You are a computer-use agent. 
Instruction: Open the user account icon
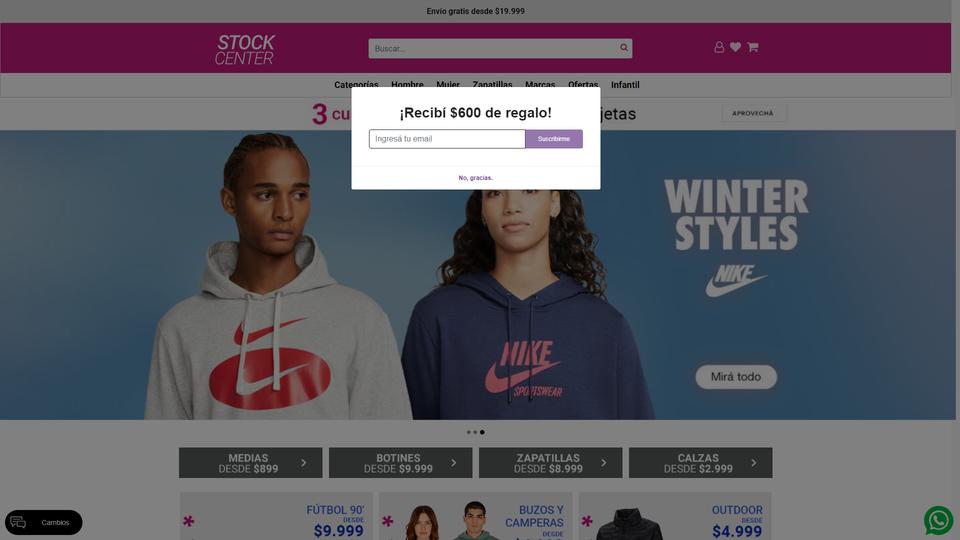click(x=719, y=47)
